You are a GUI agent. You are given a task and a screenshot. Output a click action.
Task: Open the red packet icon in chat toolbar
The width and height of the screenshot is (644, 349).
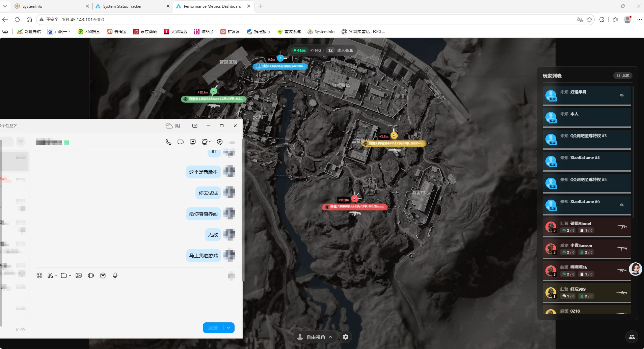tap(103, 275)
